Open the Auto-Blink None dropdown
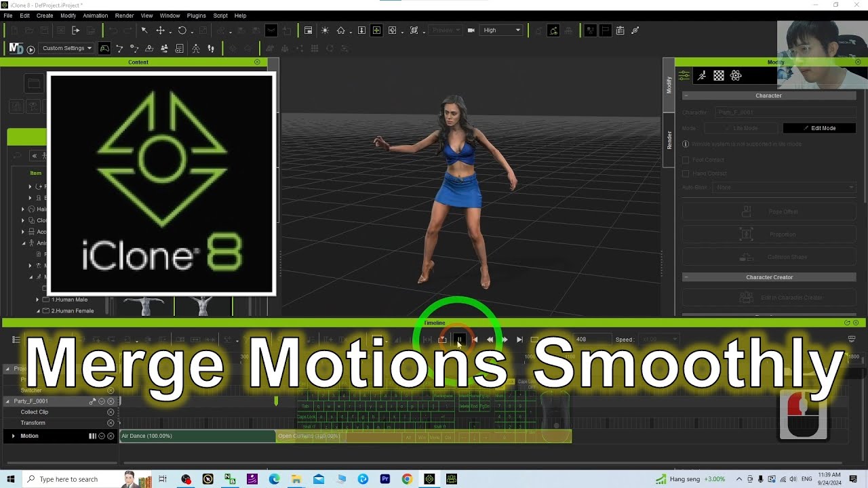The image size is (868, 488). coord(785,187)
